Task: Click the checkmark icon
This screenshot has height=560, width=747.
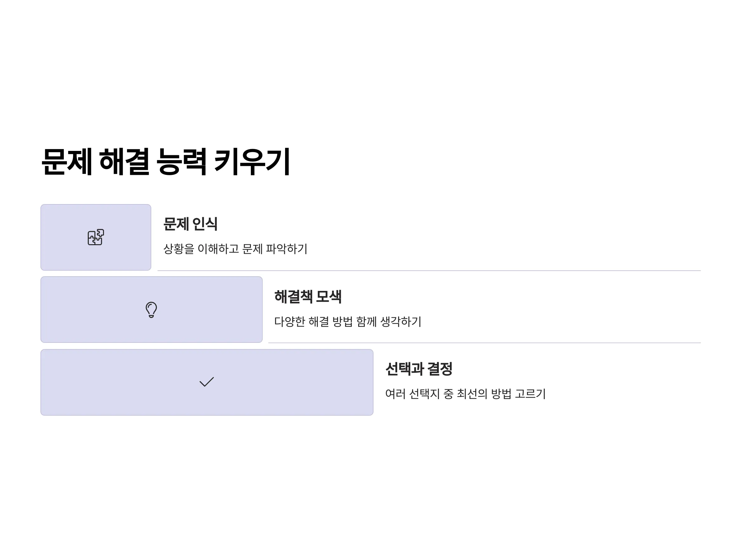Action: 207,382
